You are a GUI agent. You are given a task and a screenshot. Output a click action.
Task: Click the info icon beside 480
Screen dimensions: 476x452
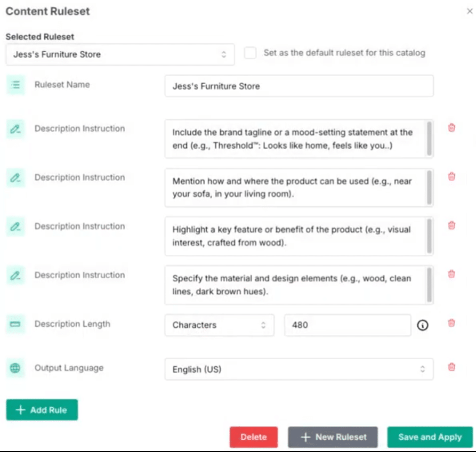point(423,325)
